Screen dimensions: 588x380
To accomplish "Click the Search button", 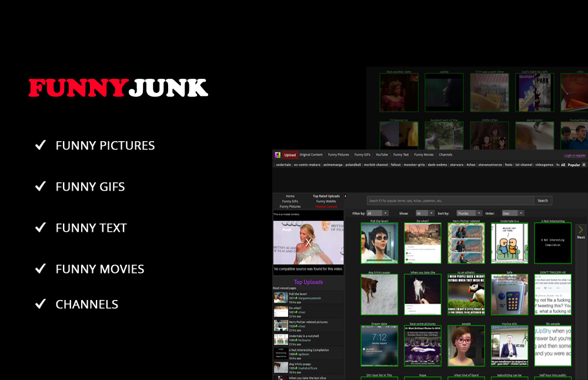I will click(543, 201).
